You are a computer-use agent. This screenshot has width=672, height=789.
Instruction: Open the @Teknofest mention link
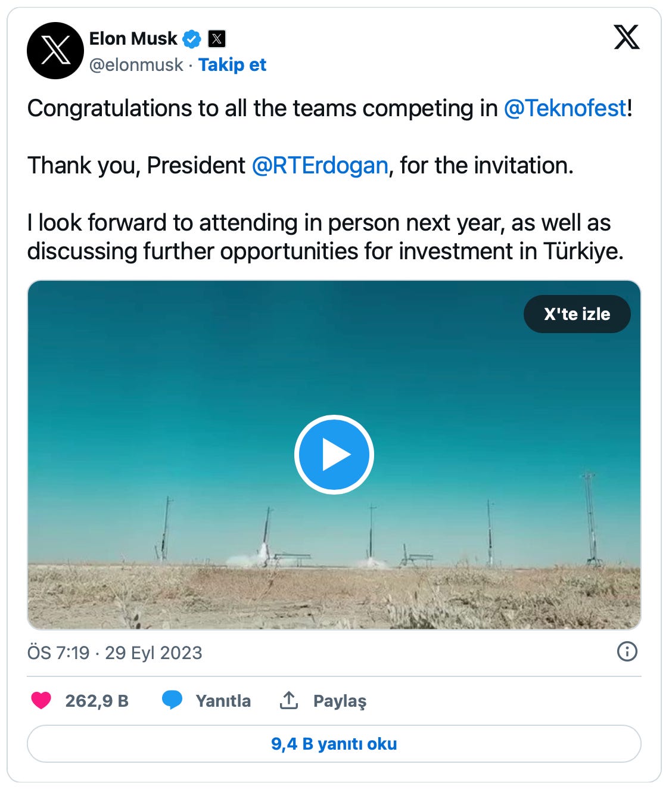click(565, 108)
